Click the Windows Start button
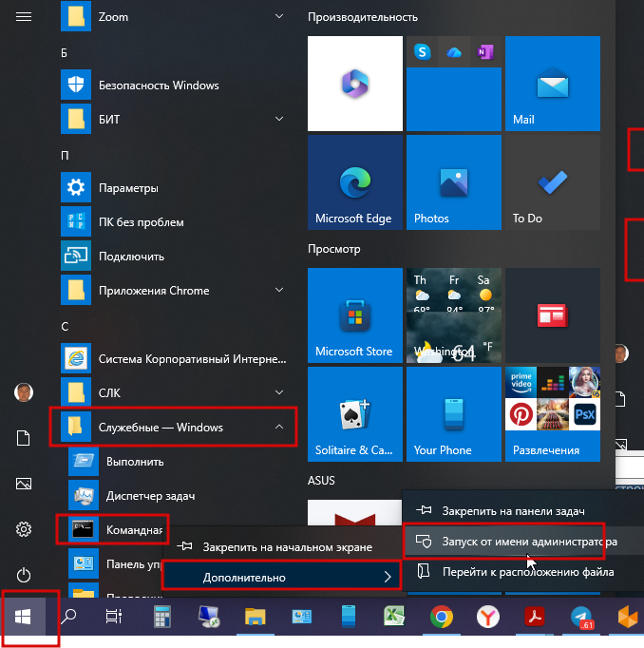The width and height of the screenshot is (644, 648). pyautogui.click(x=23, y=618)
